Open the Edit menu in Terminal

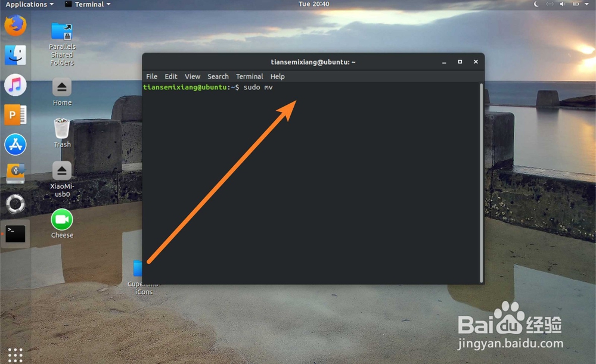(170, 76)
